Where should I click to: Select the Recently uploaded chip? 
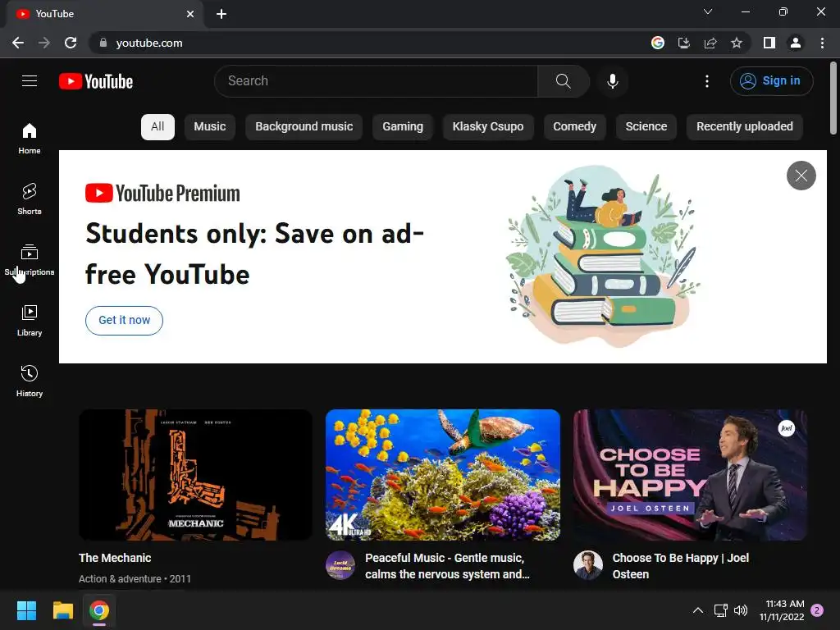pyautogui.click(x=744, y=126)
